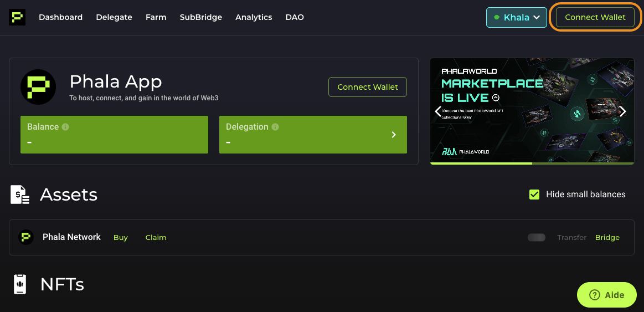Image resolution: width=644 pixels, height=312 pixels.
Task: Open the Delegate menu item
Action: 114,17
